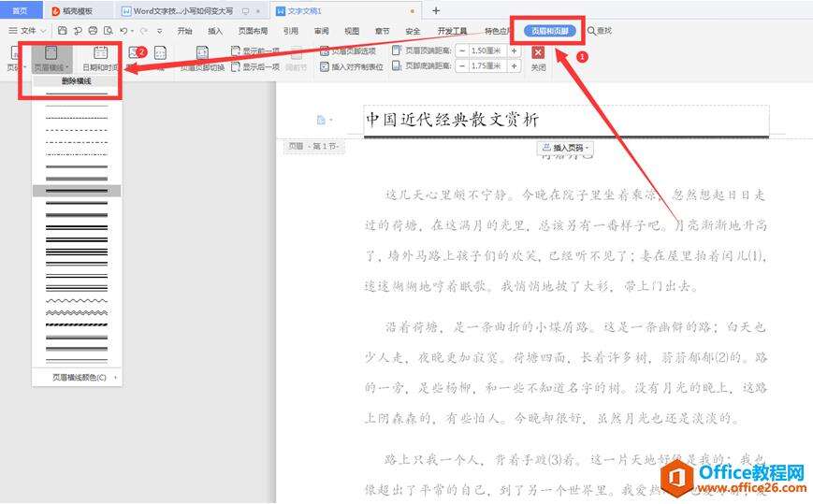Increase header top distance with plus

tap(515, 50)
